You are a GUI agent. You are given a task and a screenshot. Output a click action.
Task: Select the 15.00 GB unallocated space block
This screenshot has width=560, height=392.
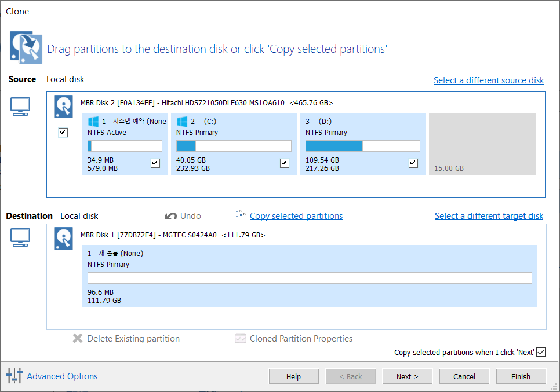point(482,144)
